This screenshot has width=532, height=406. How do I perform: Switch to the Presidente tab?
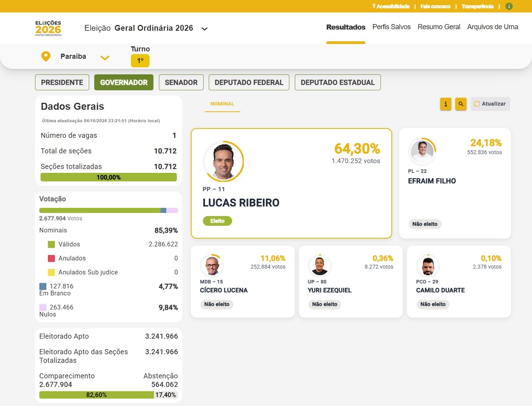pyautogui.click(x=62, y=83)
